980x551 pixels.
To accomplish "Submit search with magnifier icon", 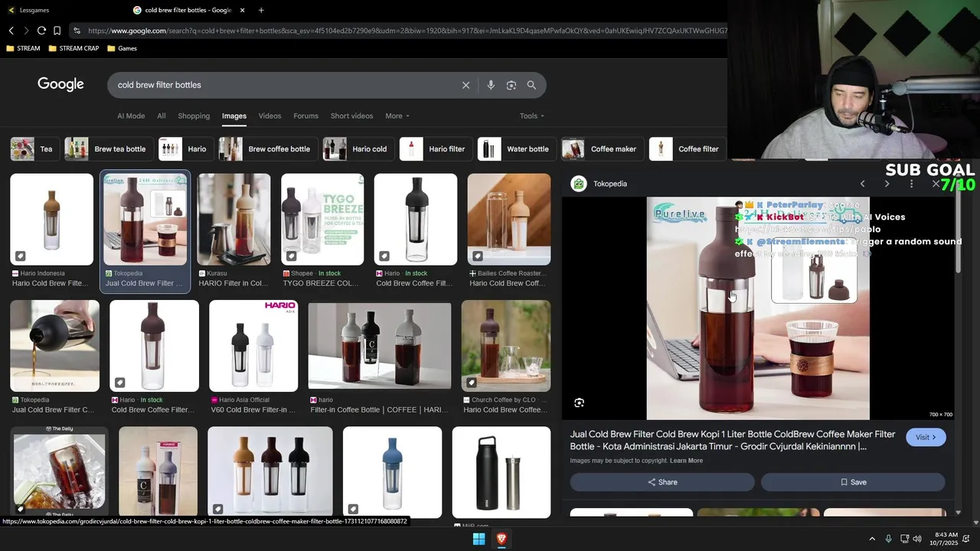I will [x=531, y=85].
